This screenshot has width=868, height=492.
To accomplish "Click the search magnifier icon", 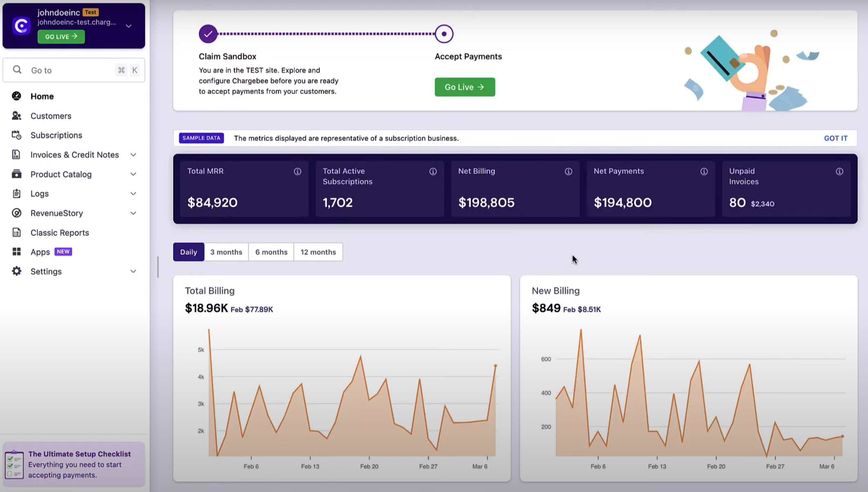I will point(17,70).
